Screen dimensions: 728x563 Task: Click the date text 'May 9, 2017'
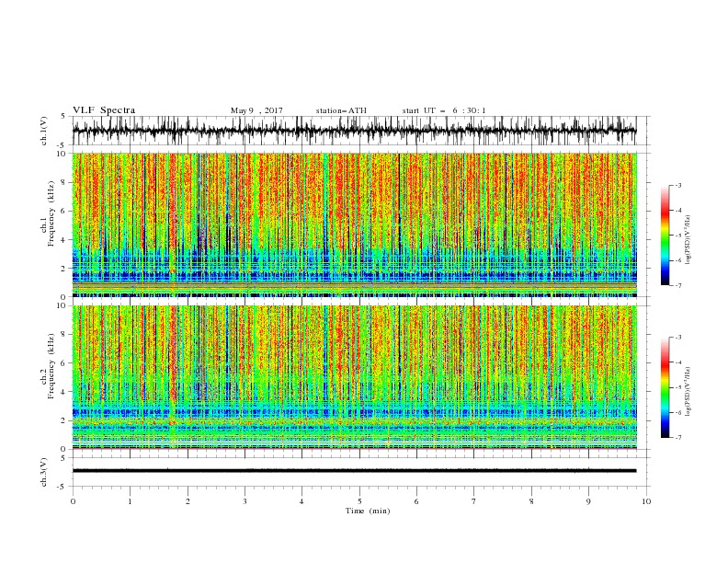pos(256,110)
